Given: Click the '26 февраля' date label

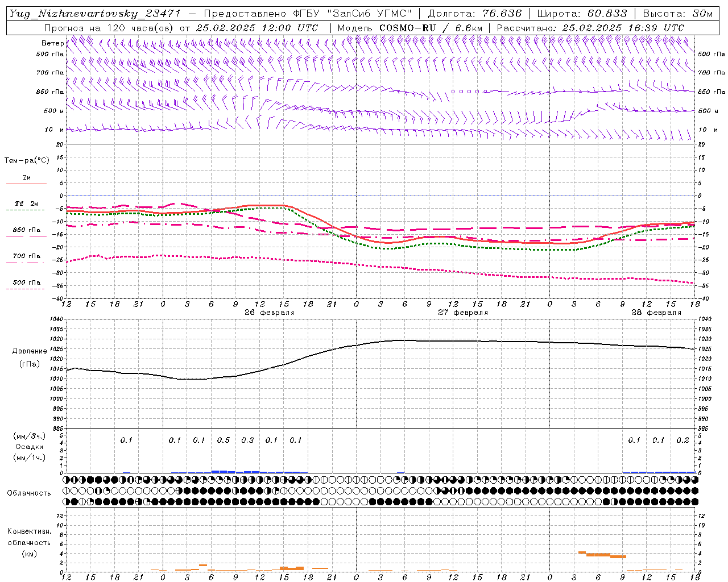Looking at the screenshot, I should click(x=269, y=313).
